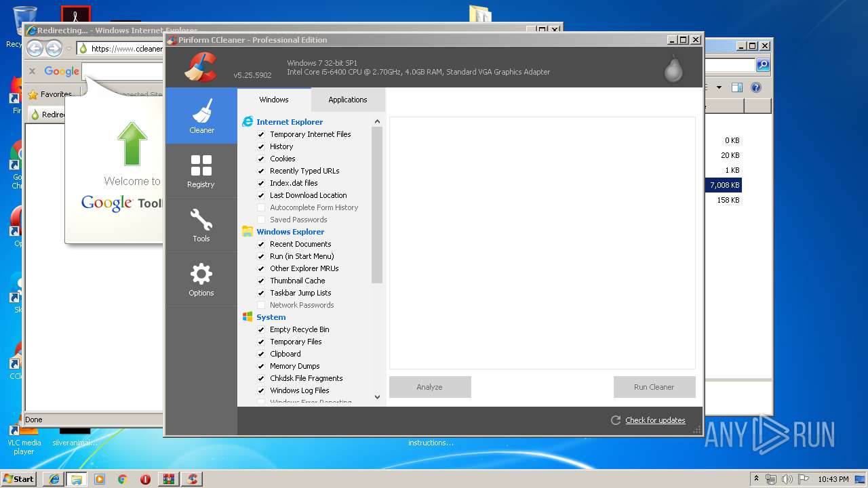Open Windows Explorer from the taskbar
This screenshot has width=868, height=488.
[x=77, y=479]
